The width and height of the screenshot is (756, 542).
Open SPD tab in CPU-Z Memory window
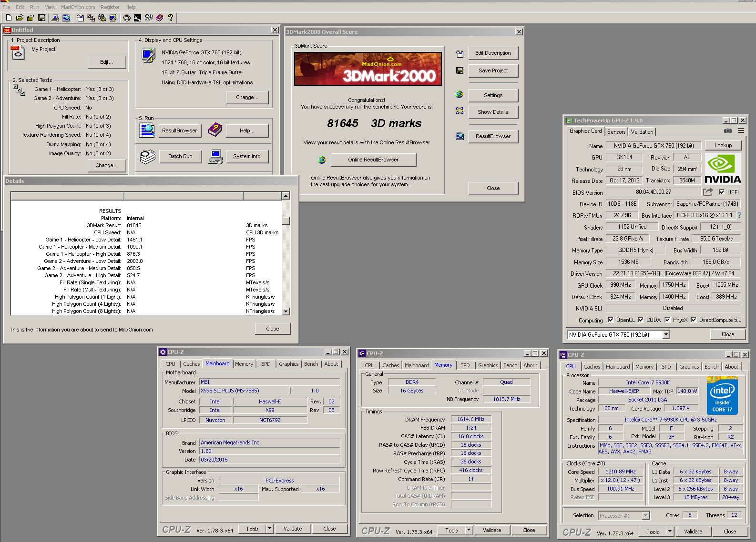[x=465, y=365]
